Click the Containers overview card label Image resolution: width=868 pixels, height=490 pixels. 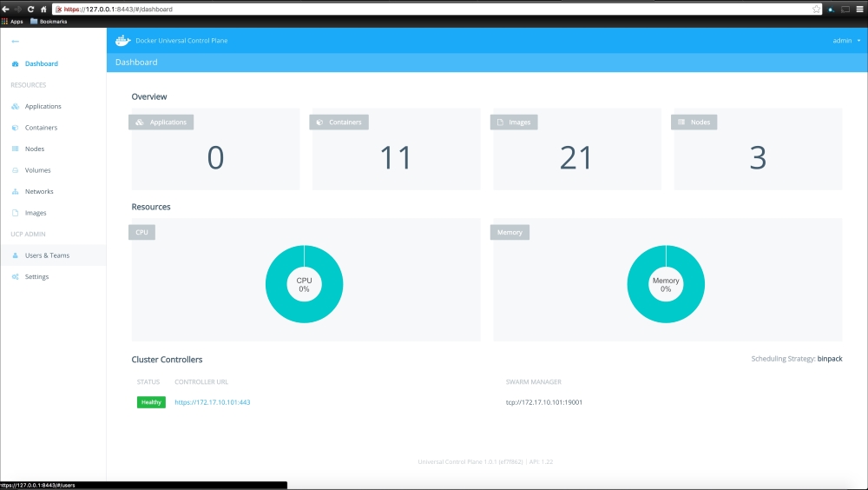339,122
